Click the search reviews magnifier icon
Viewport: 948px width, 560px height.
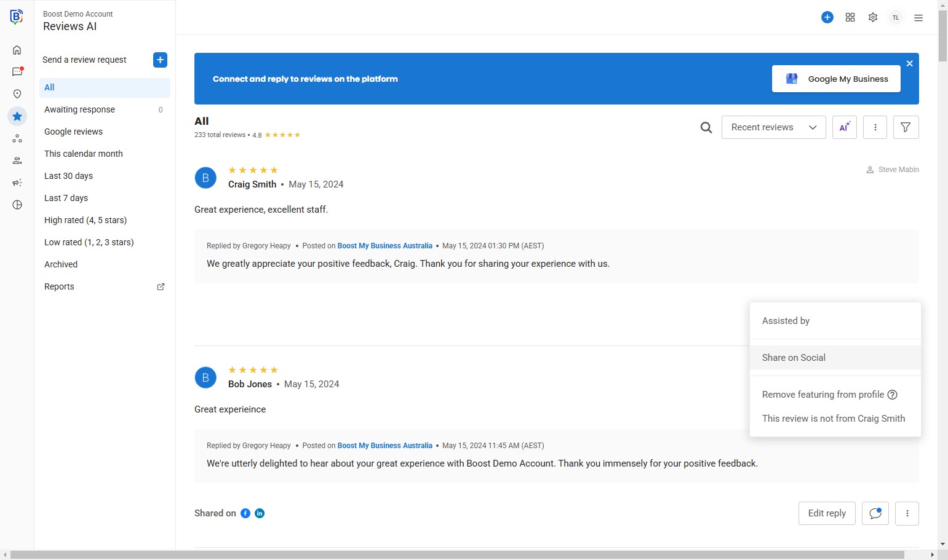706,127
